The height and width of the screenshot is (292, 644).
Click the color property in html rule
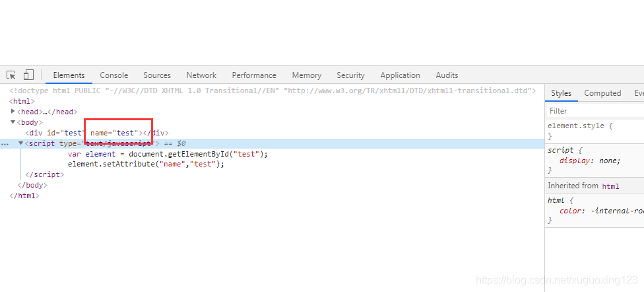tap(569, 211)
